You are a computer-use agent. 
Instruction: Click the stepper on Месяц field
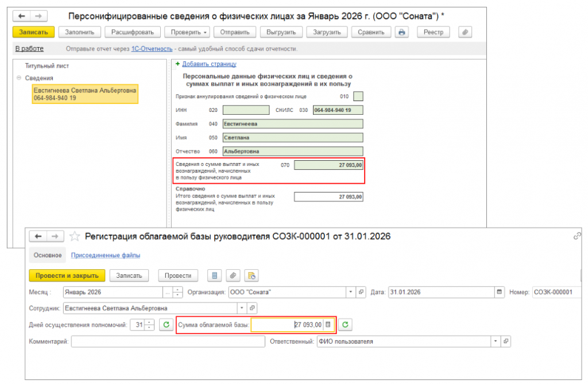(x=177, y=292)
